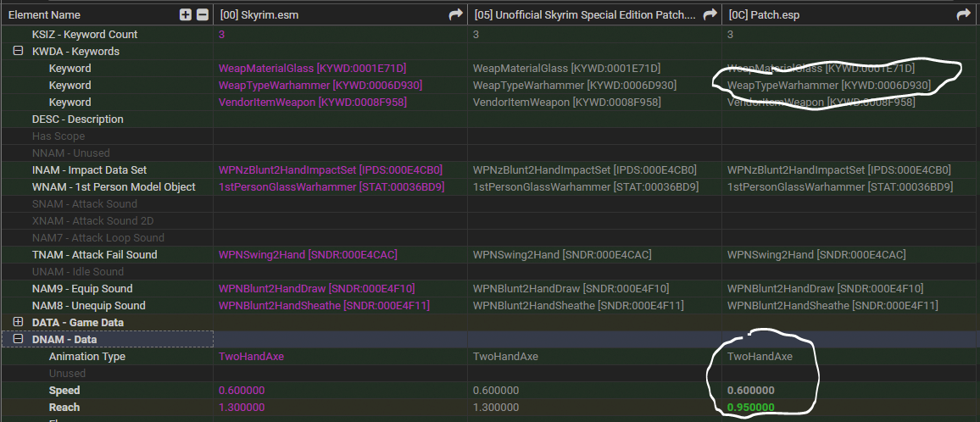The image size is (980, 422).
Task: Click the expand all plus icon in header
Action: [186, 14]
